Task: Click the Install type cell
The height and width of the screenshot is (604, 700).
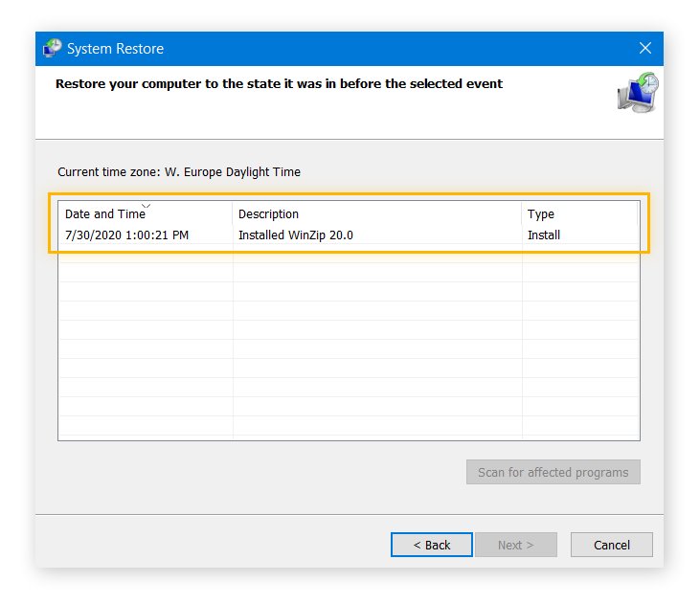Action: (x=544, y=235)
